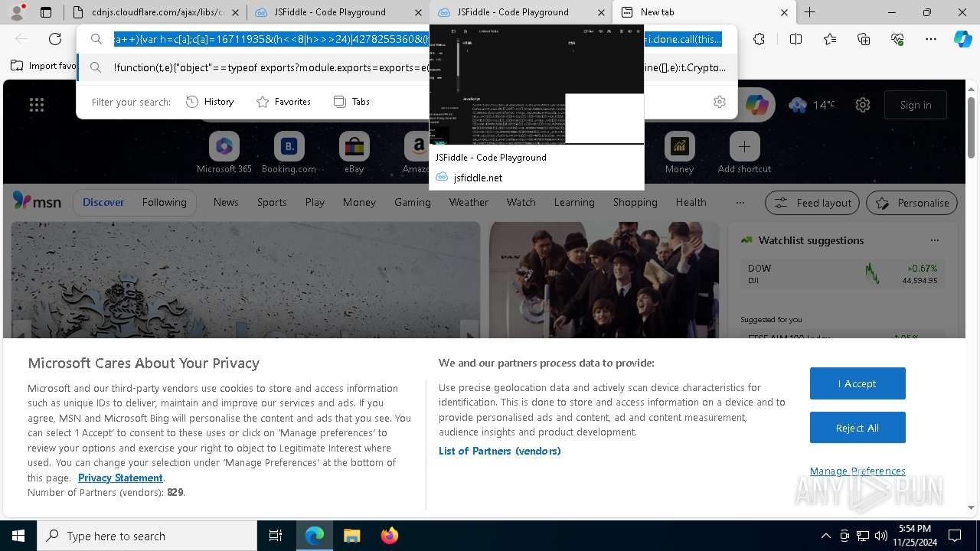Click Reject All on privacy banner

point(857,428)
